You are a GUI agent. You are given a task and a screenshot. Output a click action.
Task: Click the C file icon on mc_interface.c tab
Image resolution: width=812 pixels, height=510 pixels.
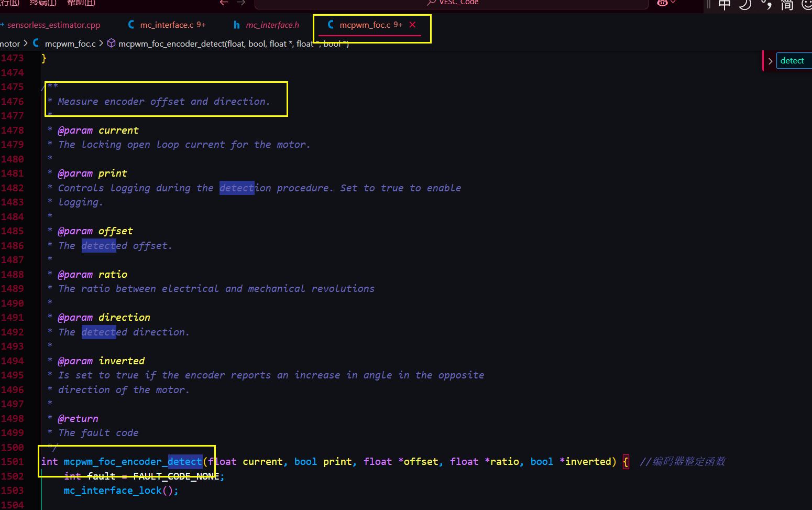pyautogui.click(x=131, y=25)
